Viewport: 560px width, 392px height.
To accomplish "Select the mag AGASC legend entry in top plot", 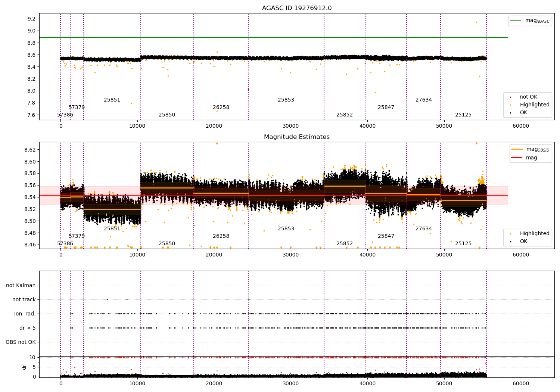I will tap(530, 21).
